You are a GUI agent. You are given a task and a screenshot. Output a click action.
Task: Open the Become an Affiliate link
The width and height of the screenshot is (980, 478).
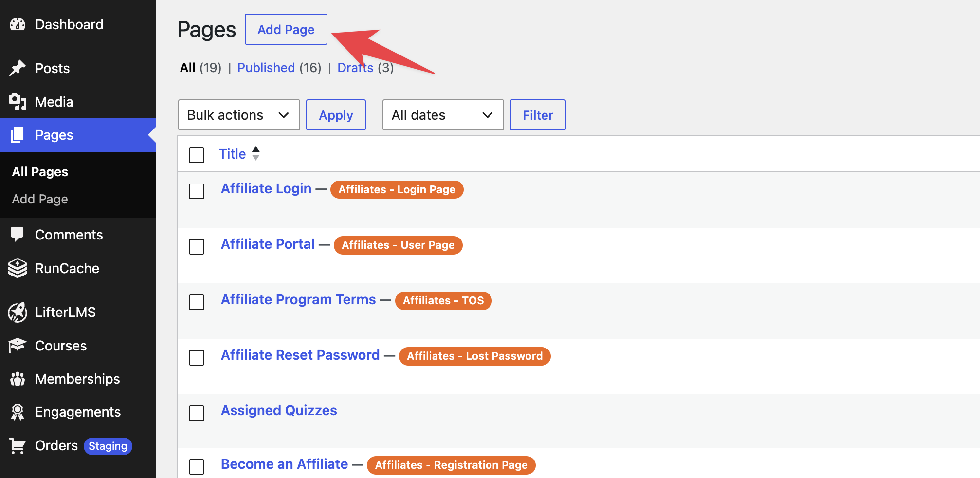pyautogui.click(x=285, y=464)
